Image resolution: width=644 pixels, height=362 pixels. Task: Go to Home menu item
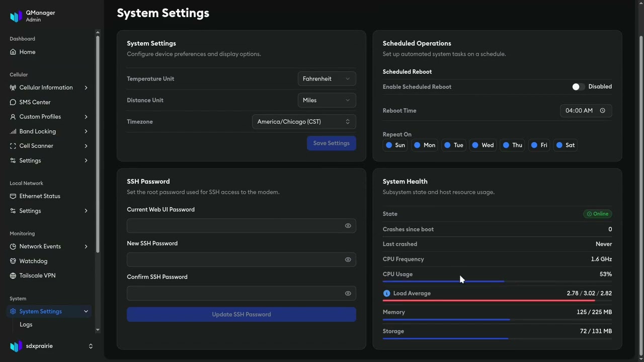coord(49,52)
